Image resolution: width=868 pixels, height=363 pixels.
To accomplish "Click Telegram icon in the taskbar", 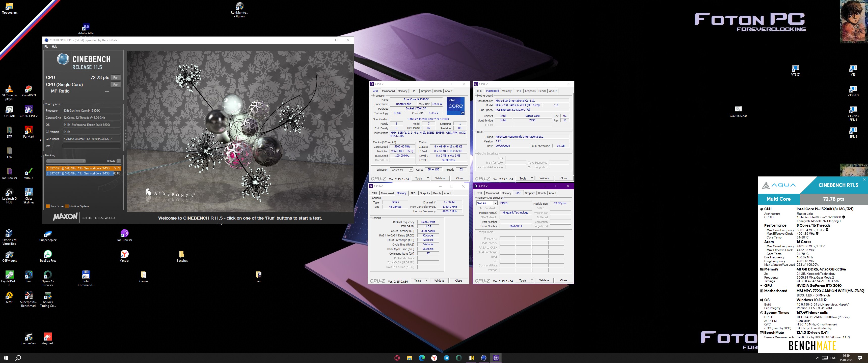I will point(446,358).
